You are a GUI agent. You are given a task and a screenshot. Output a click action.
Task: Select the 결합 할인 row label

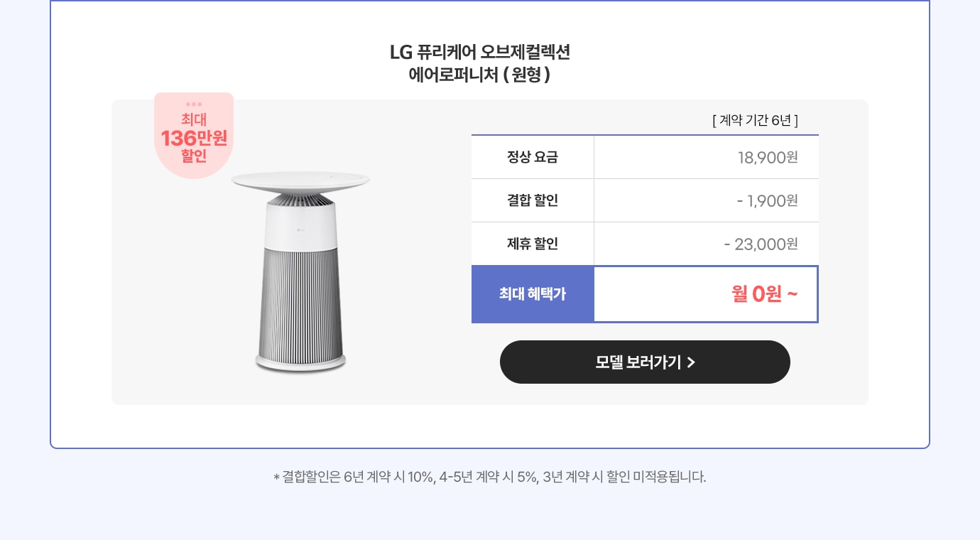tap(533, 200)
